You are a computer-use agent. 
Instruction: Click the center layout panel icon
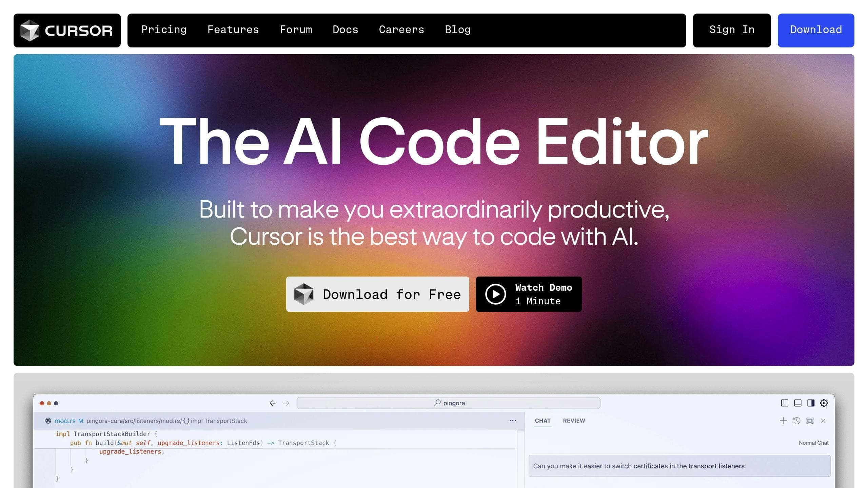click(798, 403)
